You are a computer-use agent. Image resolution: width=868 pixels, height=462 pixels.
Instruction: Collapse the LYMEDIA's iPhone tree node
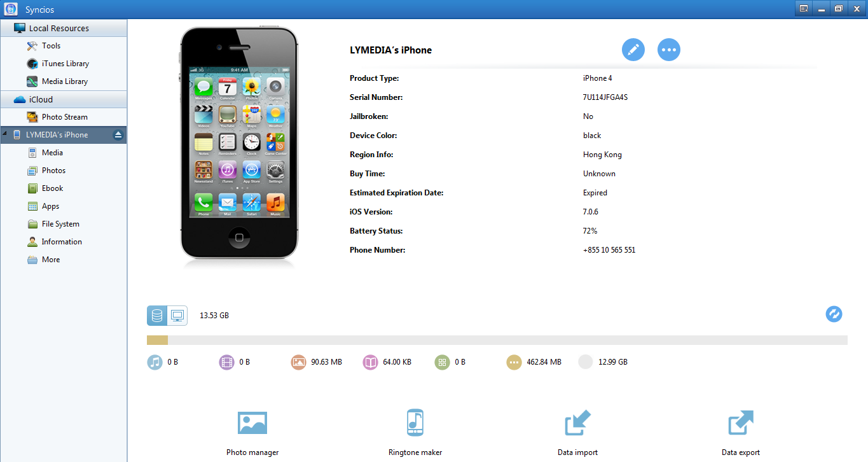[x=5, y=135]
